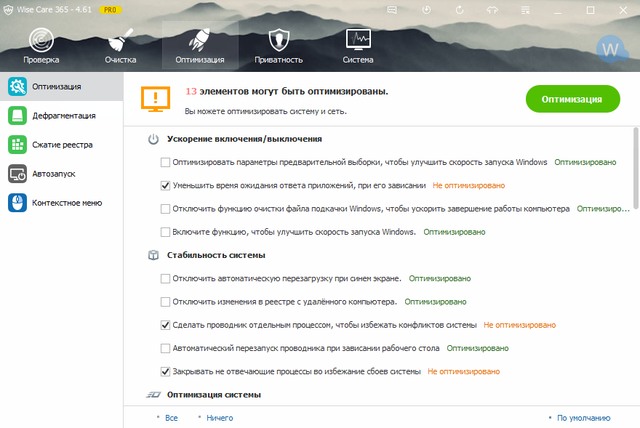
Task: Open Сжатие реестра in the sidebar
Action: 62,144
